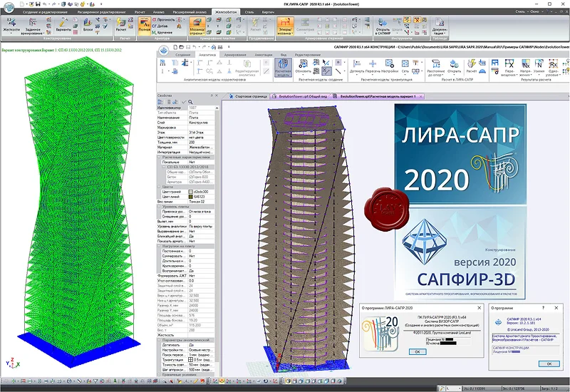Open the Кирпич ribbon tab
570x392 pixels.
pos(268,12)
